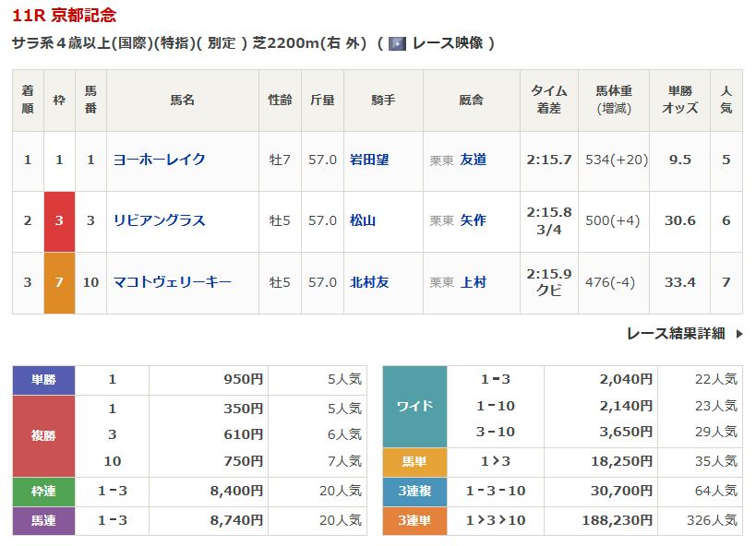Select the 複勝 payout label

[x=43, y=434]
